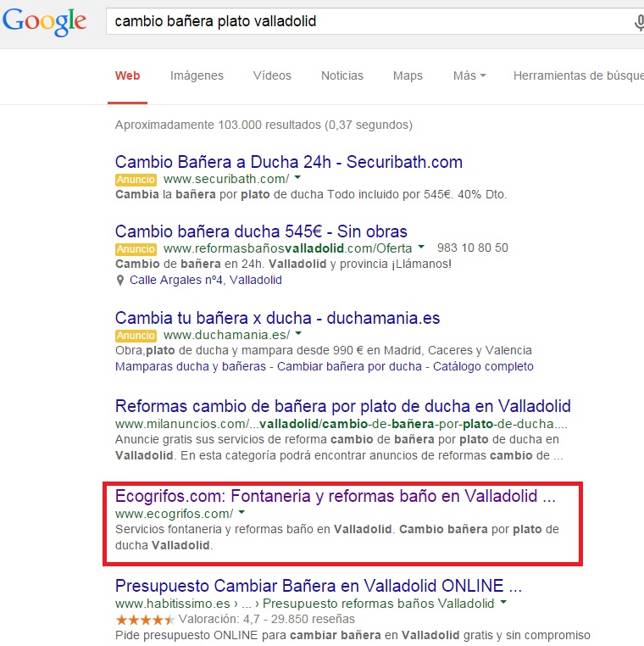Select the Maps tab
The width and height of the screenshot is (644, 646).
(x=408, y=75)
